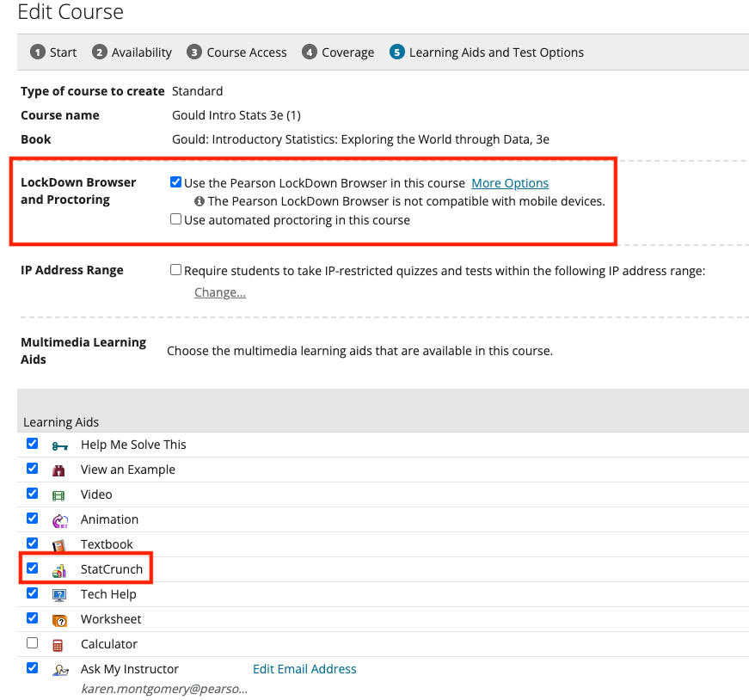The height and width of the screenshot is (700, 749).
Task: Click the Calculator icon
Action: pyautogui.click(x=59, y=645)
